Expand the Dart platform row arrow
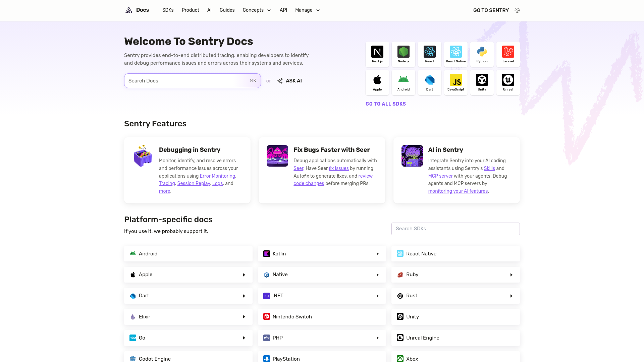Image resolution: width=644 pixels, height=362 pixels. point(244,296)
